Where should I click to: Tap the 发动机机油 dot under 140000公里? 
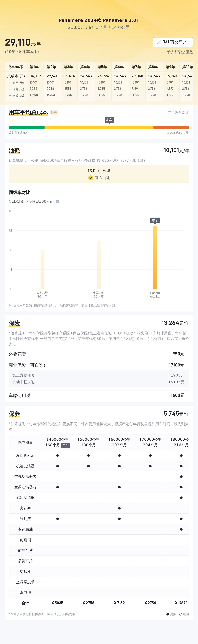click(x=57, y=456)
